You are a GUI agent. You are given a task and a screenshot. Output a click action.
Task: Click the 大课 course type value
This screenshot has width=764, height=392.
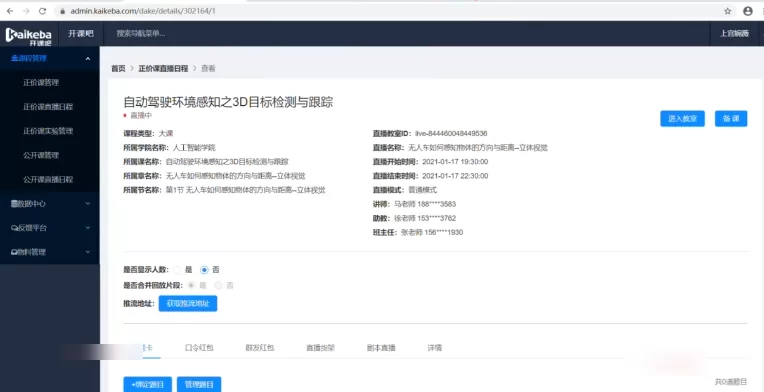tap(166, 133)
